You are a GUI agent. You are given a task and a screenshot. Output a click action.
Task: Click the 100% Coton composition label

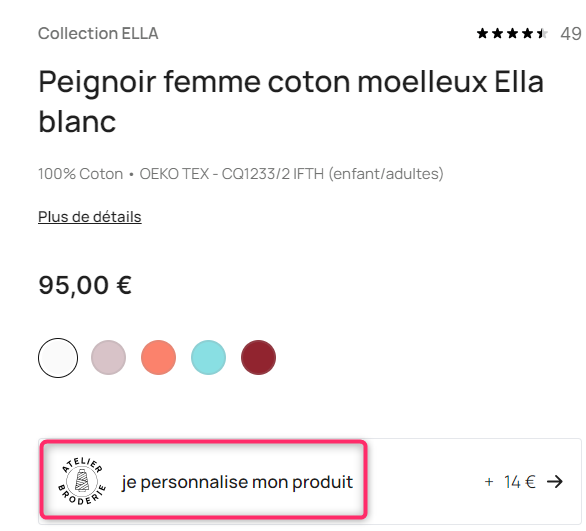(81, 174)
